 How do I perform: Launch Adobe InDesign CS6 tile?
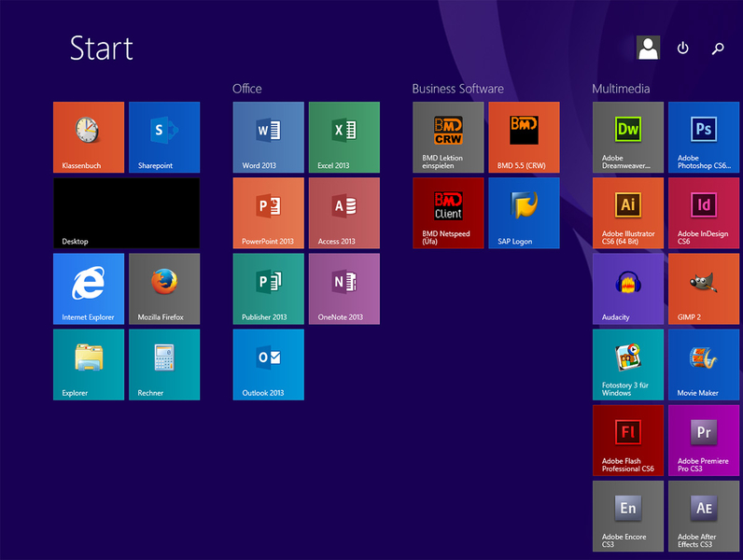pos(704,213)
